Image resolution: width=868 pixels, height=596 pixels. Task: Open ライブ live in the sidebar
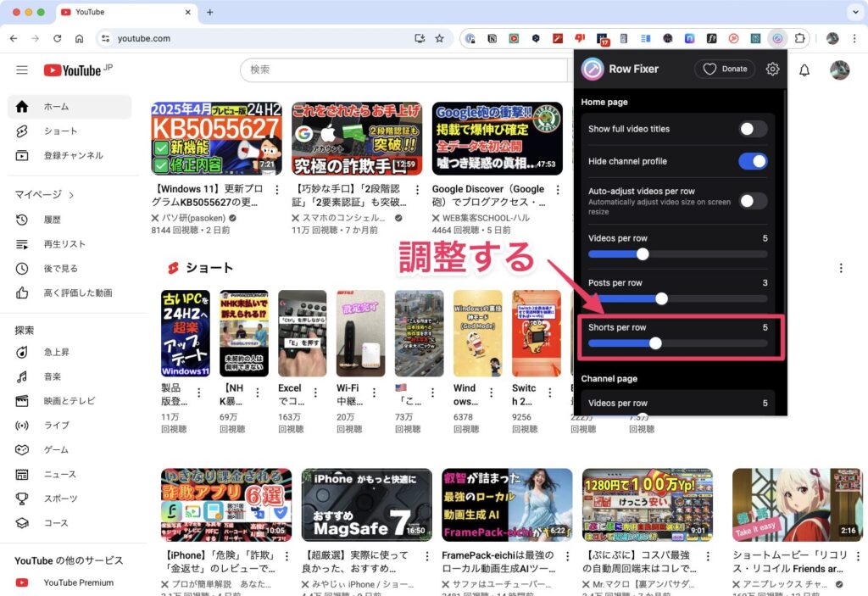70,426
